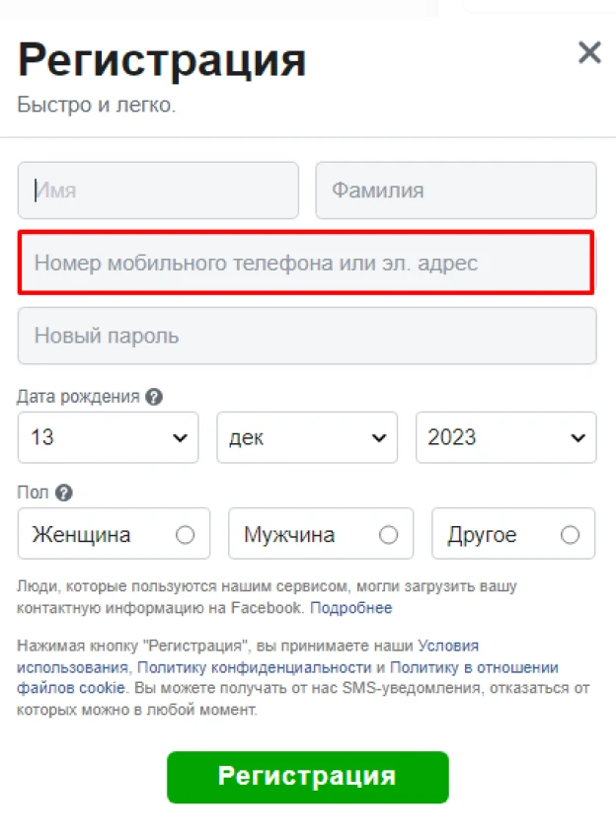Screen dimensions: 616x840
Task: Click the Новый пароль field
Action: [x=307, y=336]
